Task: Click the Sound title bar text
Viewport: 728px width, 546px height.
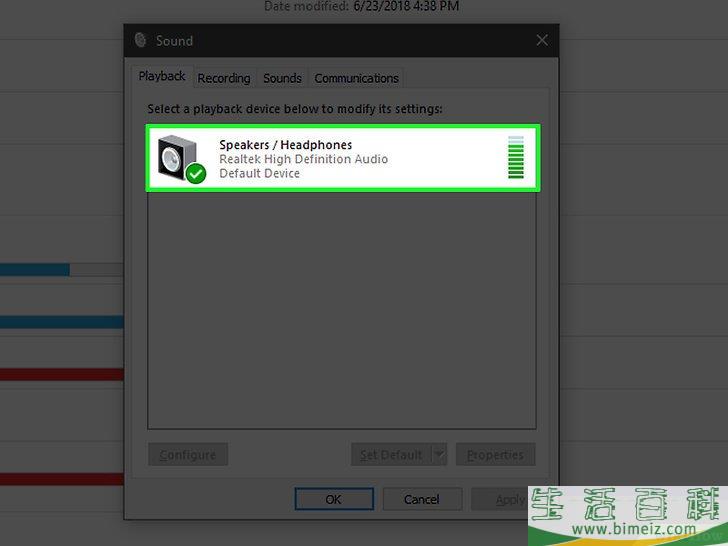Action: pos(174,41)
